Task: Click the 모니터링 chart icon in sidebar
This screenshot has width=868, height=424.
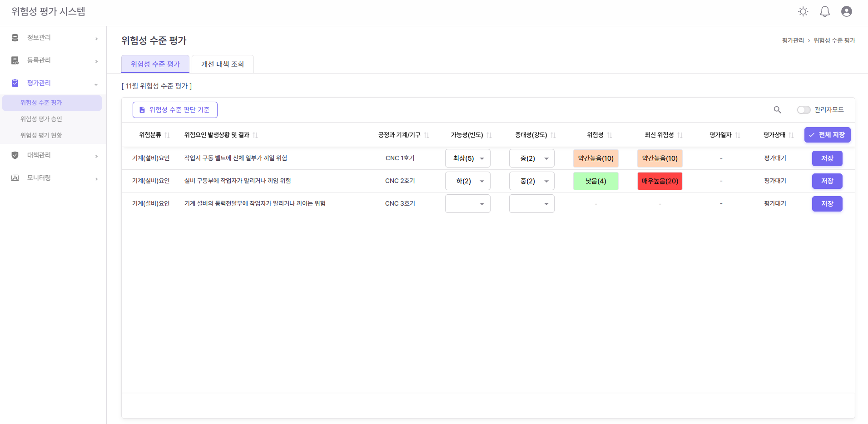Action: 15,178
